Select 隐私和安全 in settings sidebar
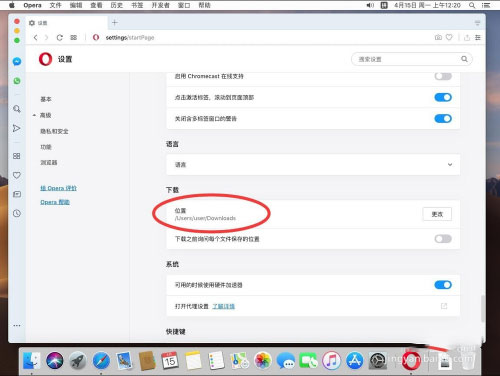Screen dimensions: 500x376 [x=54, y=131]
